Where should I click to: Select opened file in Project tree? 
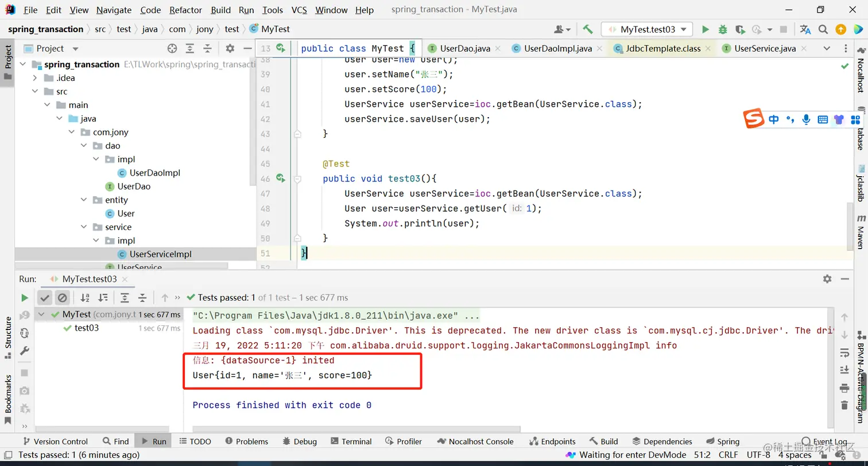point(172,49)
